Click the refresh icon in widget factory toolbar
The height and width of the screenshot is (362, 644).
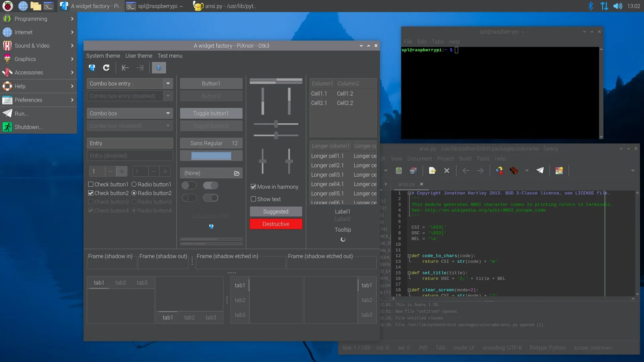(x=106, y=68)
